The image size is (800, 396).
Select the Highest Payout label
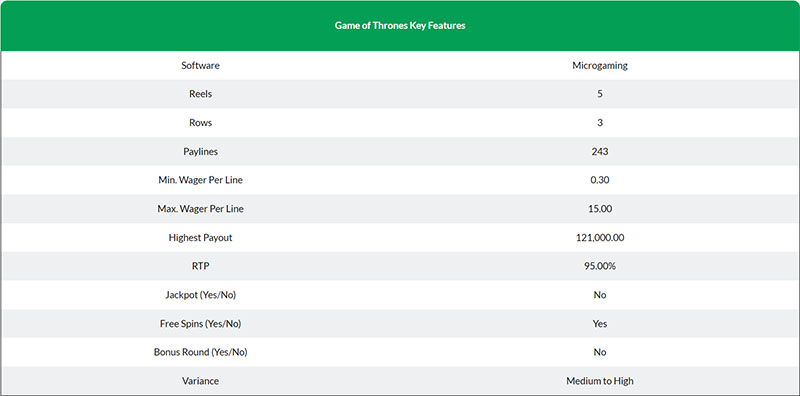(x=201, y=238)
